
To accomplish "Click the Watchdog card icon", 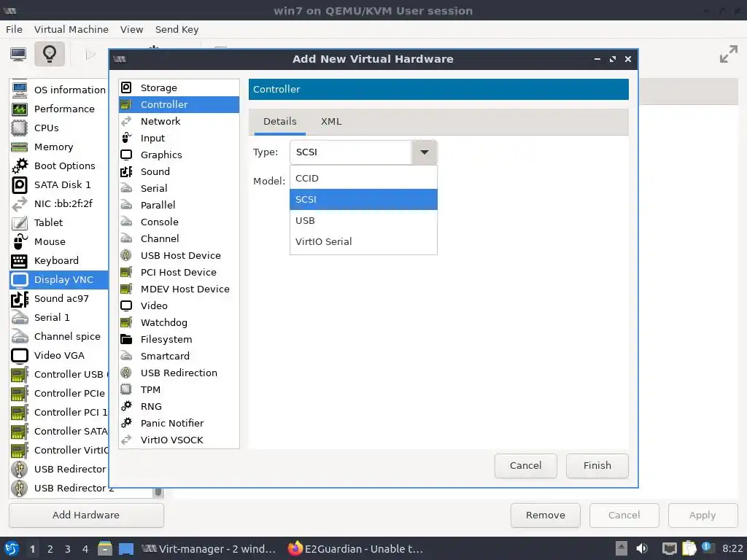I will pyautogui.click(x=126, y=322).
